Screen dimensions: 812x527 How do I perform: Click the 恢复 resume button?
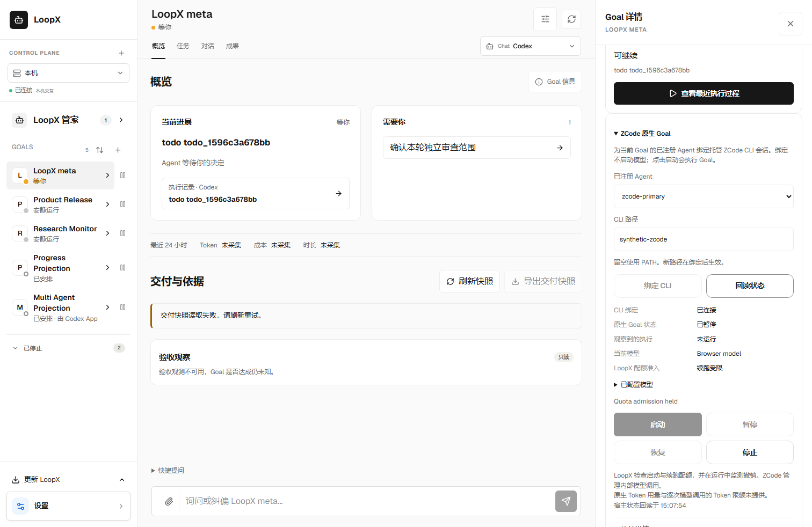(x=658, y=452)
